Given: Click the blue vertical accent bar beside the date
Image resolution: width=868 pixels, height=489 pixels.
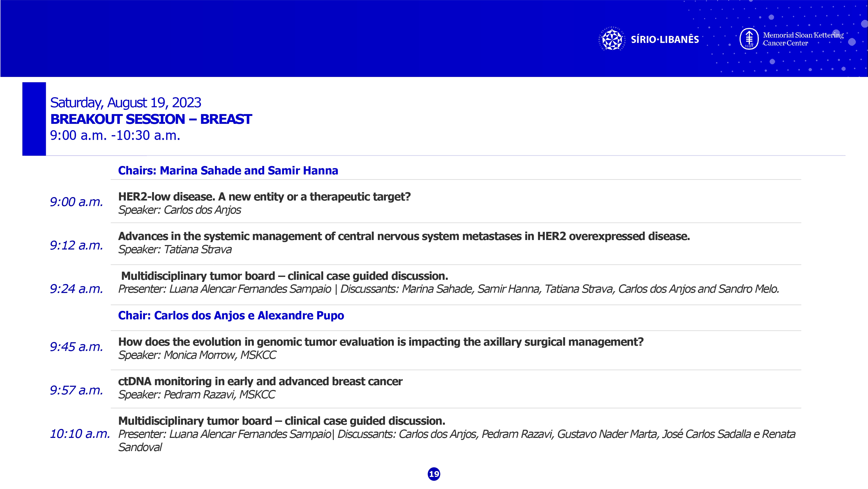Looking at the screenshot, I should (34, 119).
